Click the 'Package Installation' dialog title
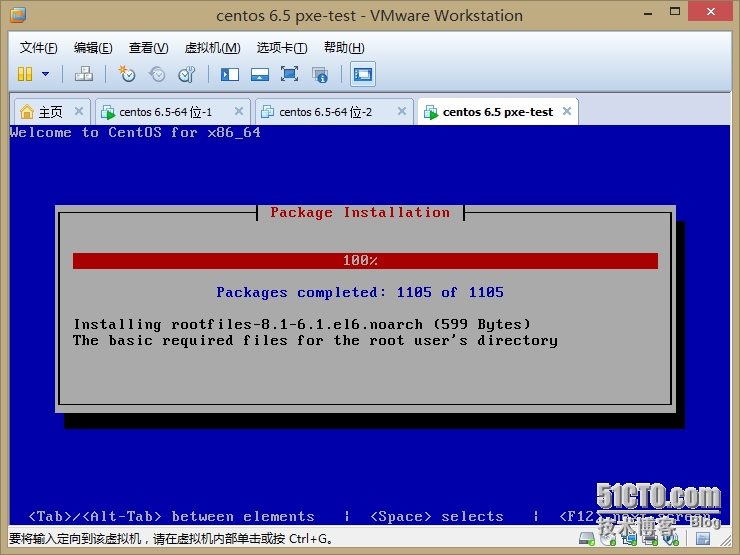Viewport: 740px width, 555px height. click(360, 212)
